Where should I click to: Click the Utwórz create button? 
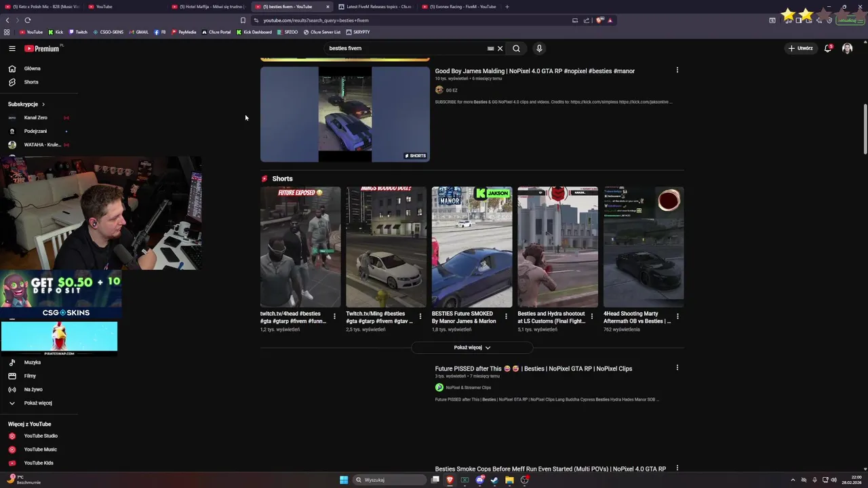800,48
